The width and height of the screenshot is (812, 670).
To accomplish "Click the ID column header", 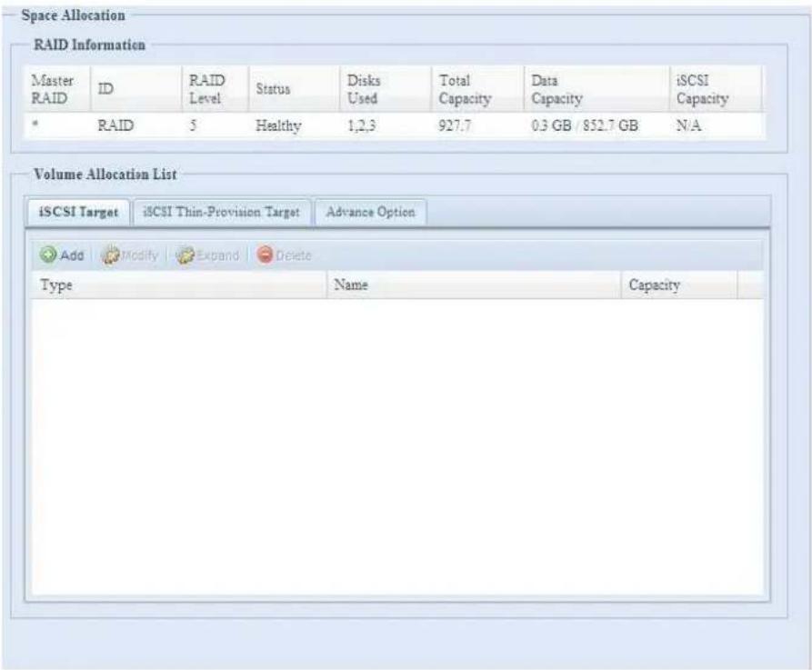I will click(x=136, y=89).
